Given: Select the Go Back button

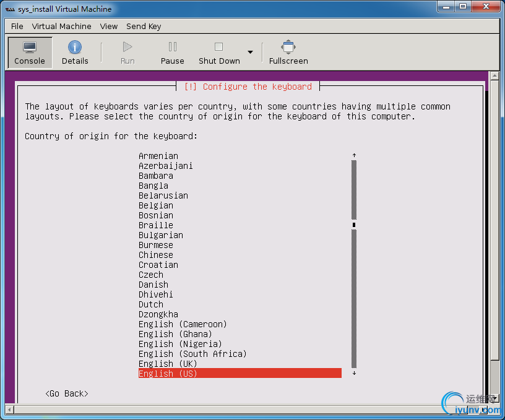Looking at the screenshot, I should (x=67, y=393).
